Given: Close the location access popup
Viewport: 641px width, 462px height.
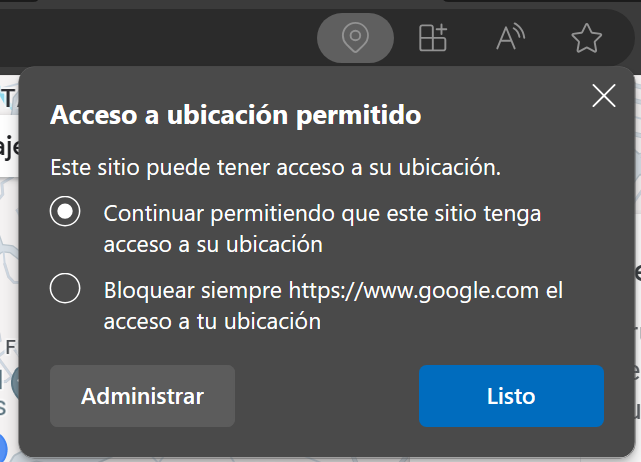Looking at the screenshot, I should [x=604, y=96].
